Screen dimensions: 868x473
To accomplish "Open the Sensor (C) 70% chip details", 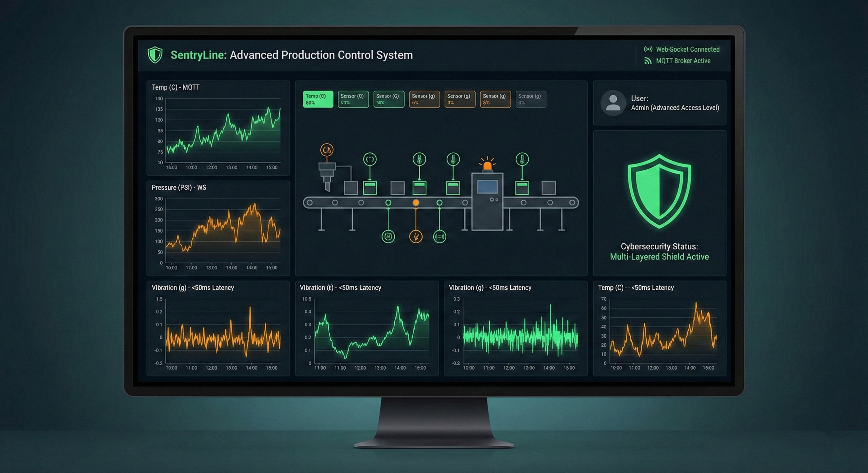I will point(353,99).
